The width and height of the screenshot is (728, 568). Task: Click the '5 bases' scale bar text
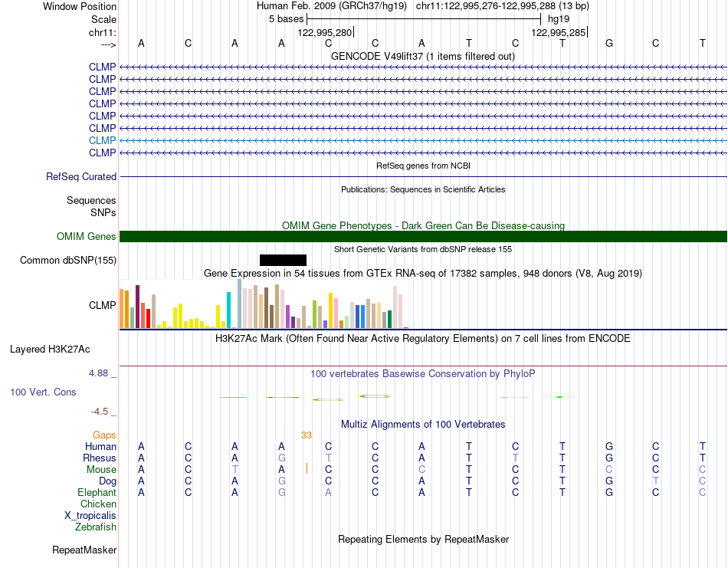click(x=286, y=19)
